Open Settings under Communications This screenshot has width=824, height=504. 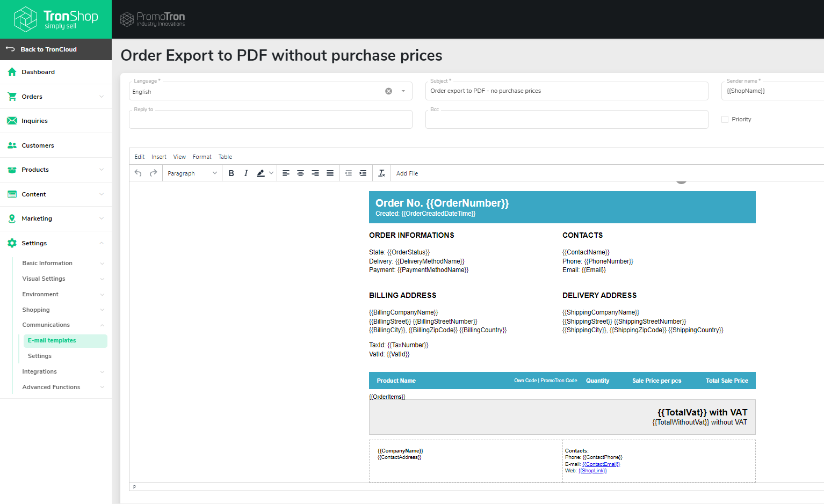(40, 356)
